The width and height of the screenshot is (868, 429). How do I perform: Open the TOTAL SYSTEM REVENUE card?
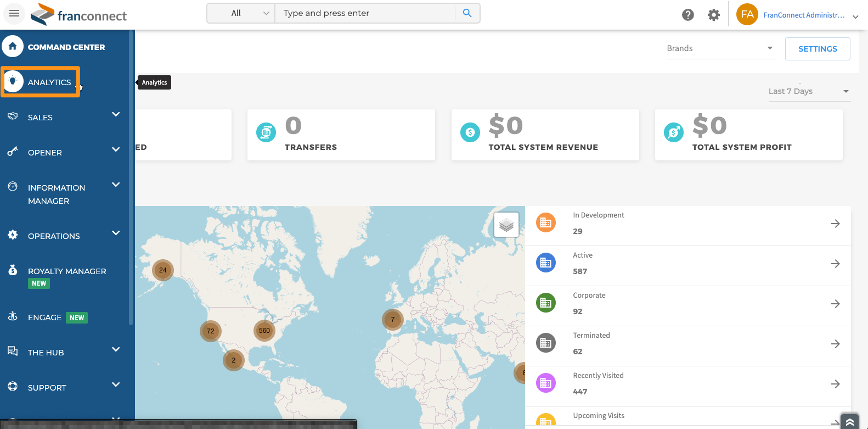(545, 135)
